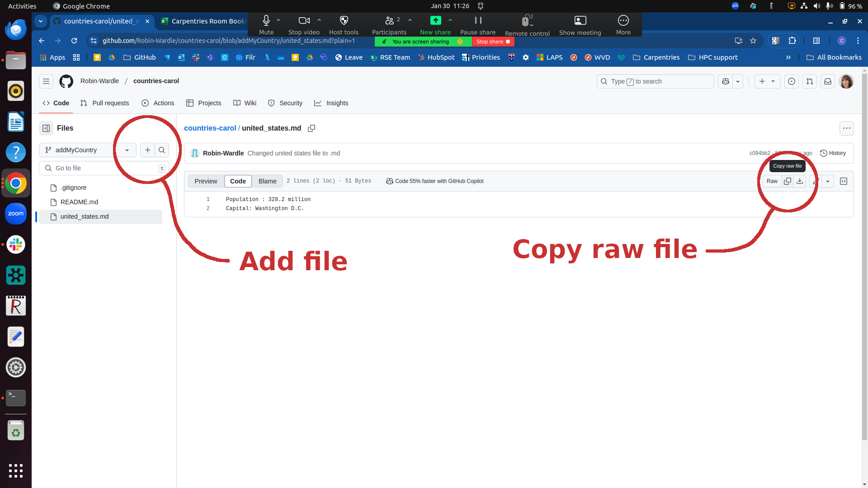
Task: Select the Blame view
Action: coord(267,181)
